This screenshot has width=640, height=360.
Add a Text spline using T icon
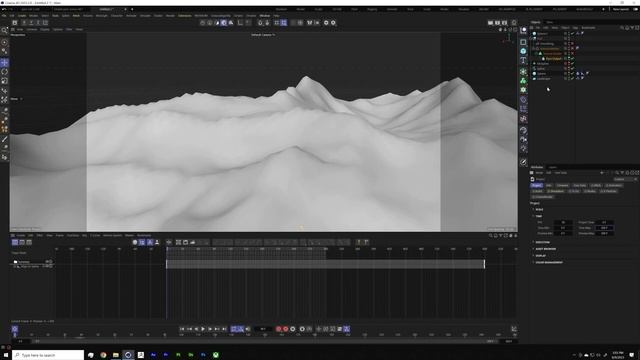click(x=523, y=61)
